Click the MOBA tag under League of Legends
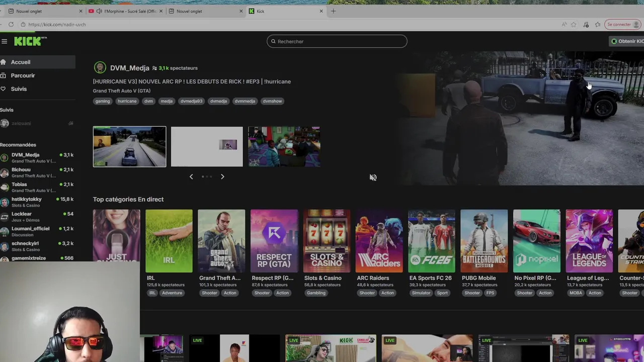The image size is (644, 362). pos(576,293)
